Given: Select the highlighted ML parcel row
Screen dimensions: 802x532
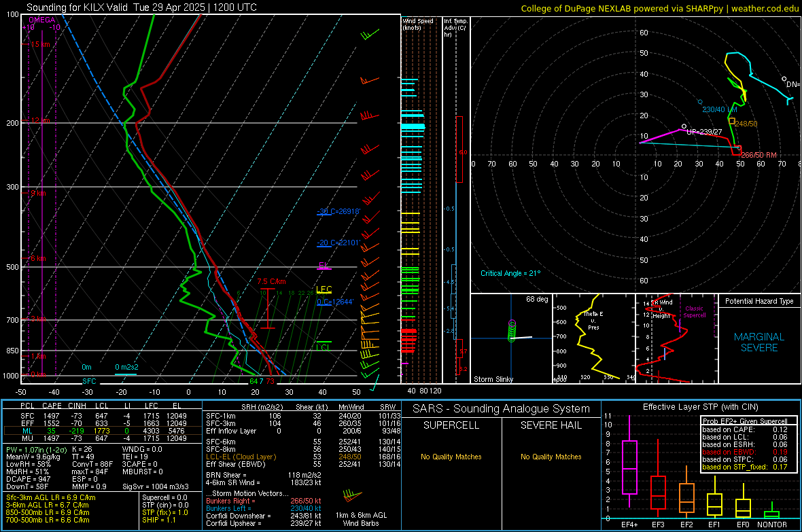Looking at the screenshot, I should tap(103, 431).
